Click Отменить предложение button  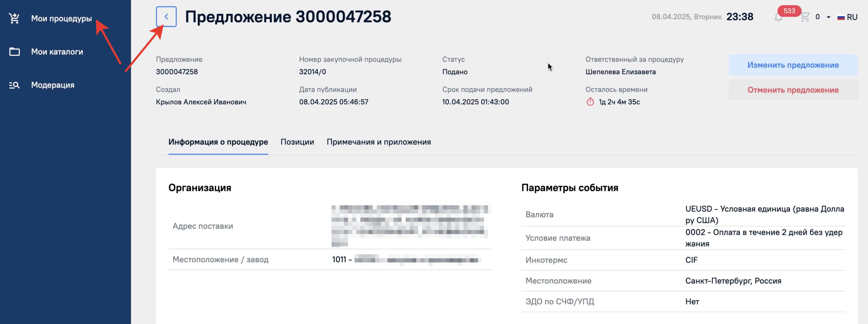coord(793,90)
